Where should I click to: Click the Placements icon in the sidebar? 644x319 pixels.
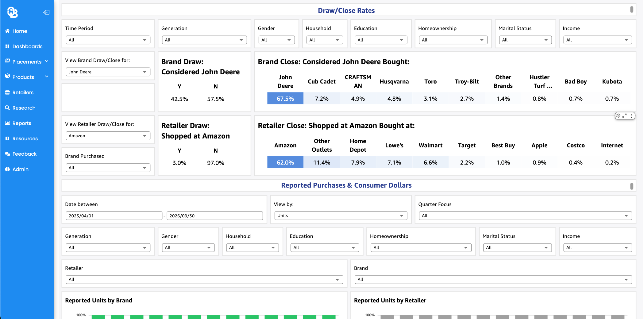pos(7,61)
